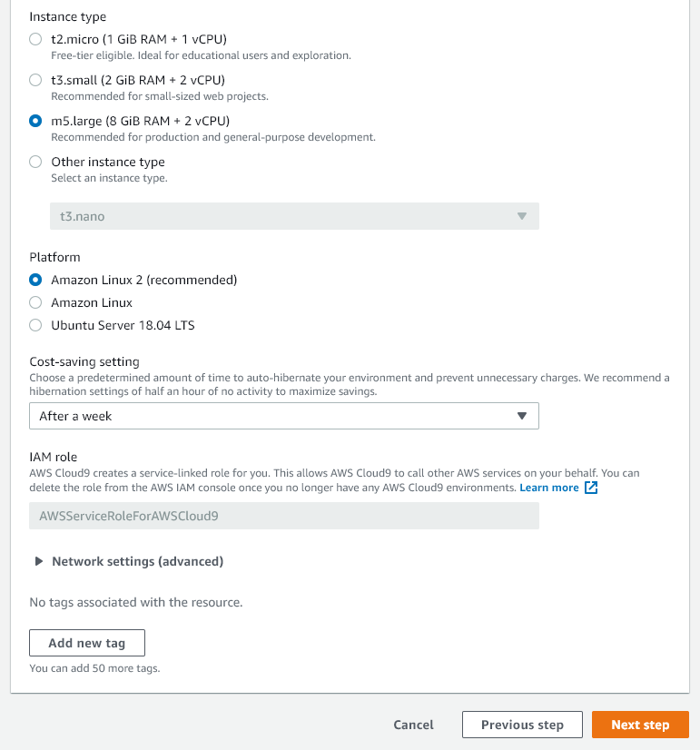Select the t2.micro instance type
This screenshot has width=700, height=750.
point(35,39)
